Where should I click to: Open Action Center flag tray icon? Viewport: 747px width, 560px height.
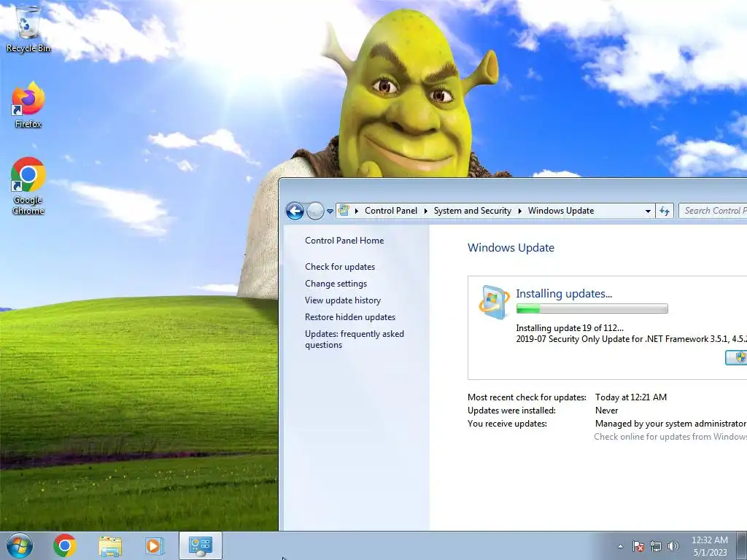coord(638,546)
